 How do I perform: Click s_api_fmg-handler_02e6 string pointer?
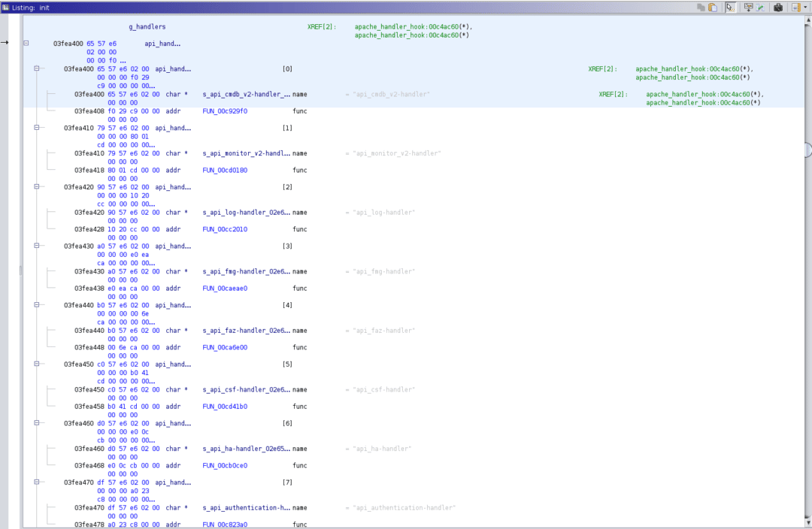246,271
